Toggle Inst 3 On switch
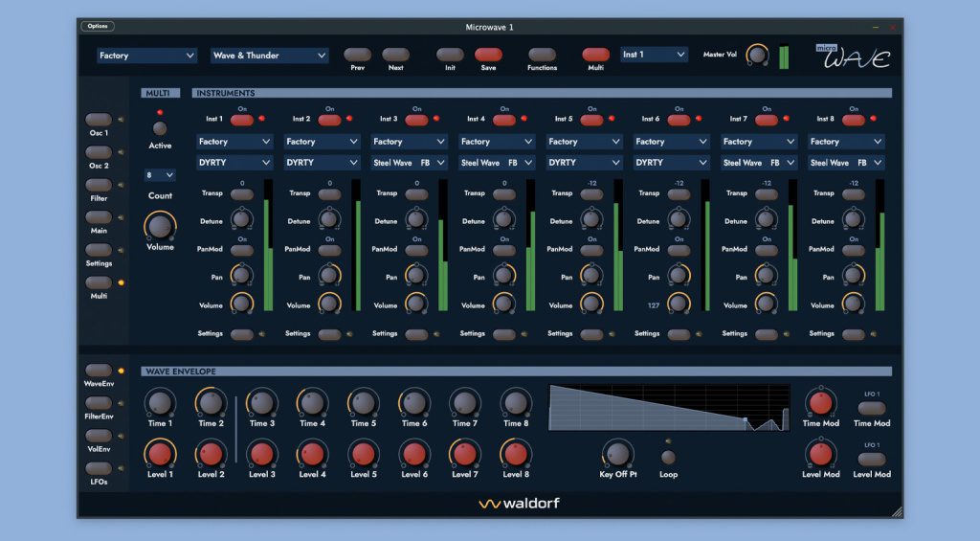Screen dimensions: 980x541 (x=417, y=120)
